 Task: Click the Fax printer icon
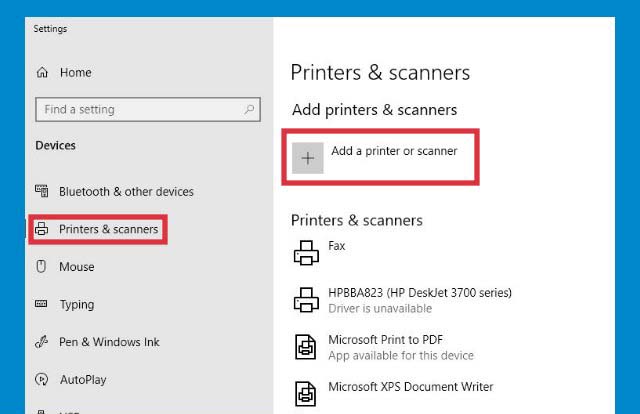tap(306, 253)
